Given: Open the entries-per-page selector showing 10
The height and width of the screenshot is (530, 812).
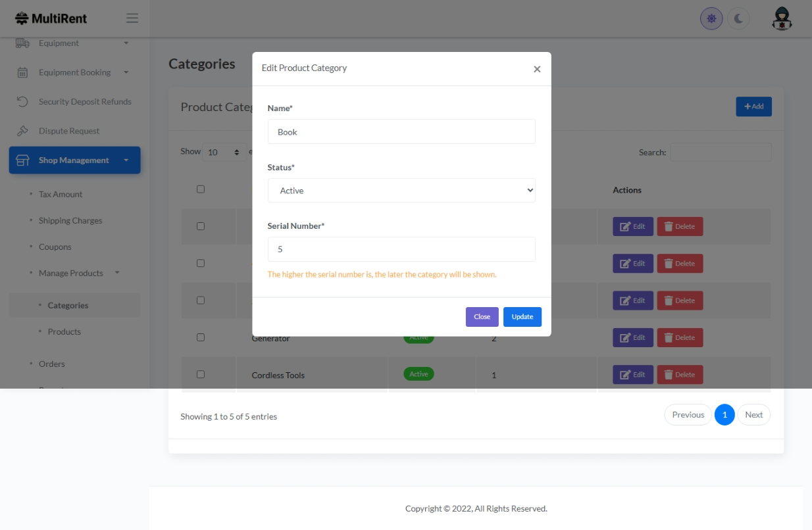Looking at the screenshot, I should coord(224,153).
